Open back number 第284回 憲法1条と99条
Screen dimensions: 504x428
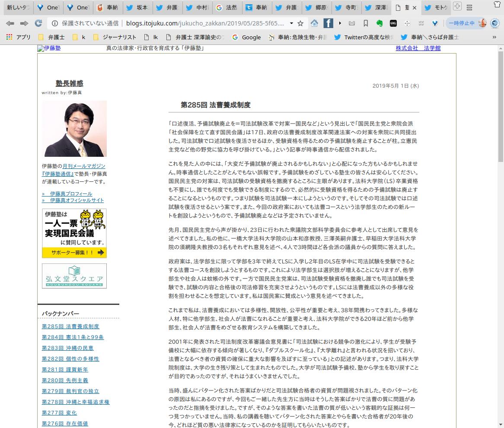[73, 337]
